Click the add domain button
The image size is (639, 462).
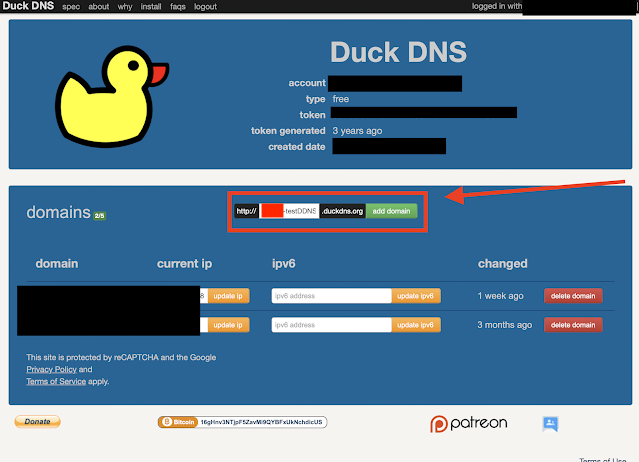(x=391, y=211)
